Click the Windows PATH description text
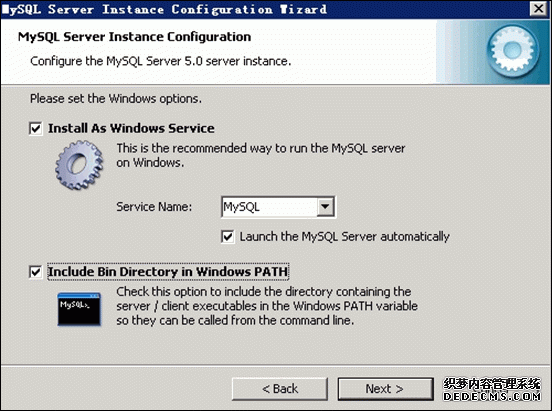 point(267,306)
